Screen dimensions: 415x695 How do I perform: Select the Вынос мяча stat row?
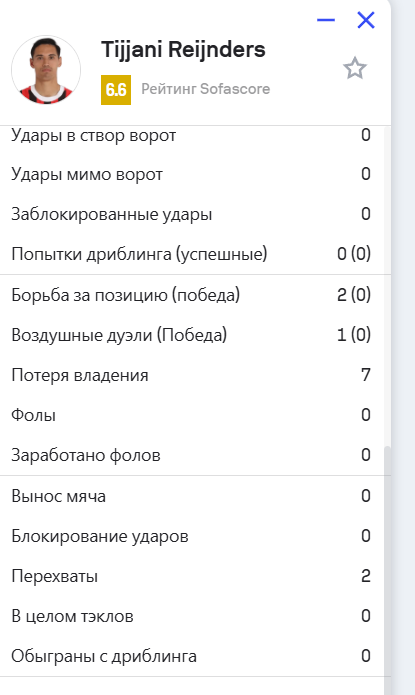[191, 496]
